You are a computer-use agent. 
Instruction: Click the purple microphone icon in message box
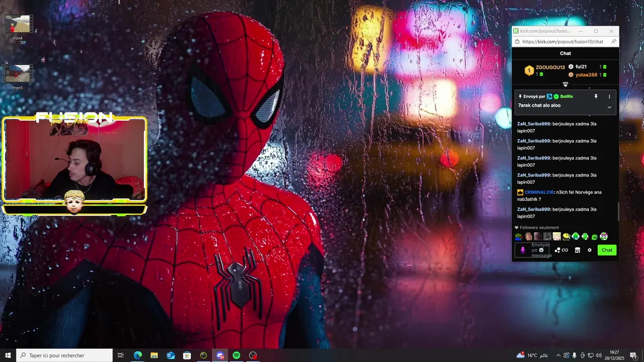click(523, 250)
